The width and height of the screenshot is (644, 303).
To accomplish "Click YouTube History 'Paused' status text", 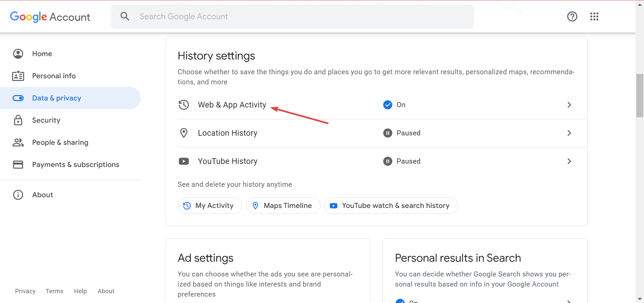I will point(409,161).
